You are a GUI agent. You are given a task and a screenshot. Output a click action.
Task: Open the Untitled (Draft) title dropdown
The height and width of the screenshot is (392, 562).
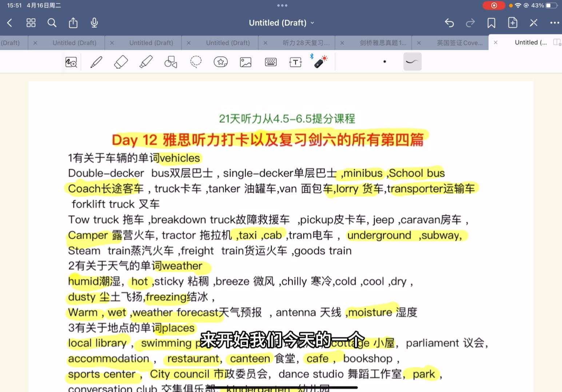tap(282, 23)
